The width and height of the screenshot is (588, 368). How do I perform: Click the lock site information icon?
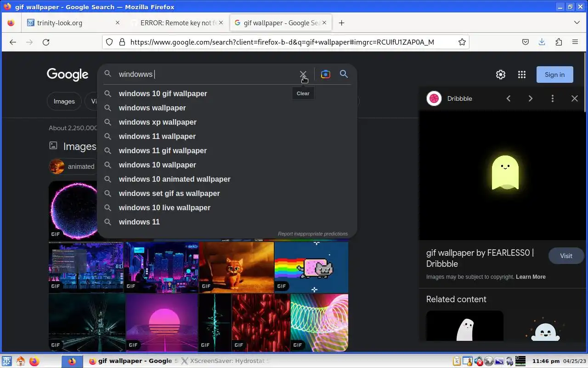coord(122,42)
